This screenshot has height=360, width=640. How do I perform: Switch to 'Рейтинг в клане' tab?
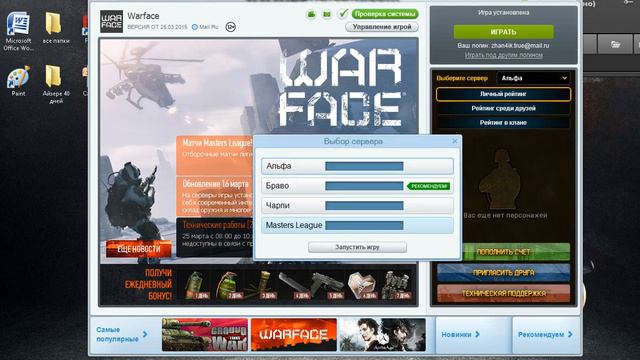(503, 123)
